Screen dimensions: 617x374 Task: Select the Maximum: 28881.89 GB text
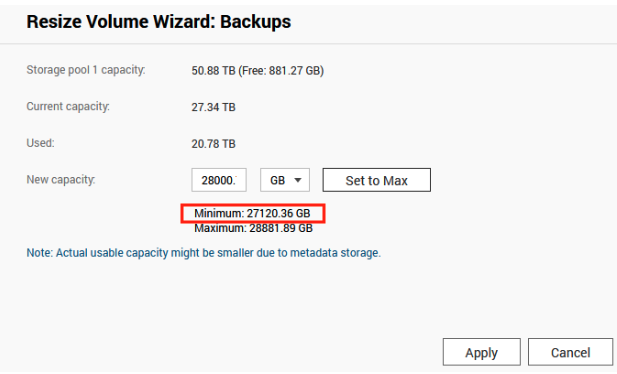click(253, 228)
